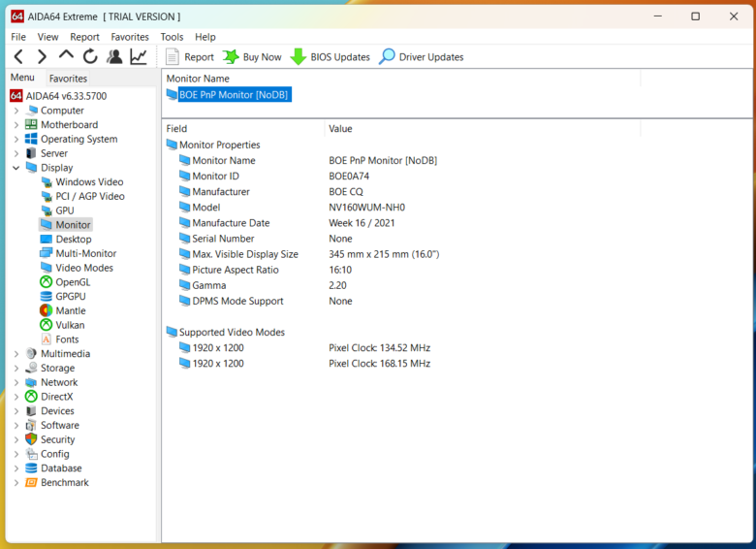Screen dimensions: 756x549
Task: Expand the Config tree node
Action: tap(16, 454)
